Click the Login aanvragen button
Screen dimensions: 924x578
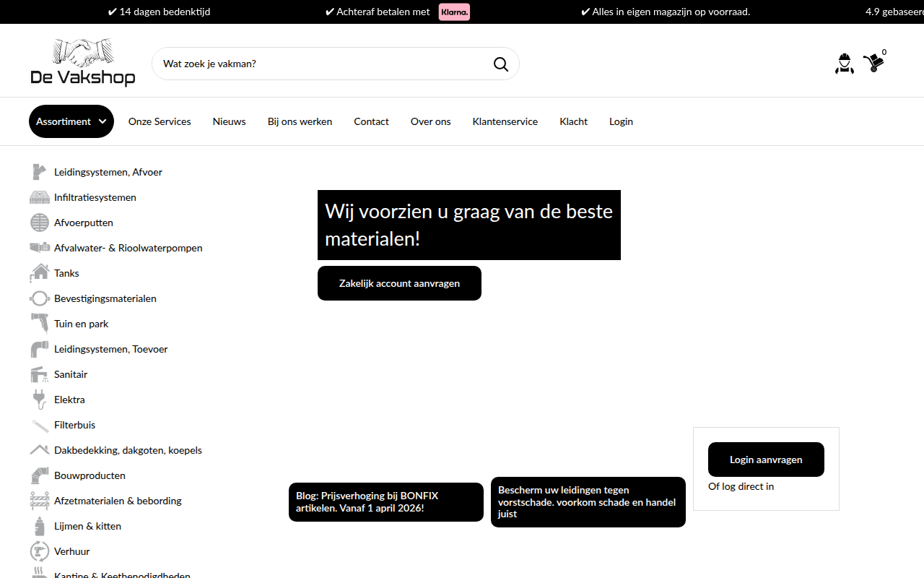(766, 460)
